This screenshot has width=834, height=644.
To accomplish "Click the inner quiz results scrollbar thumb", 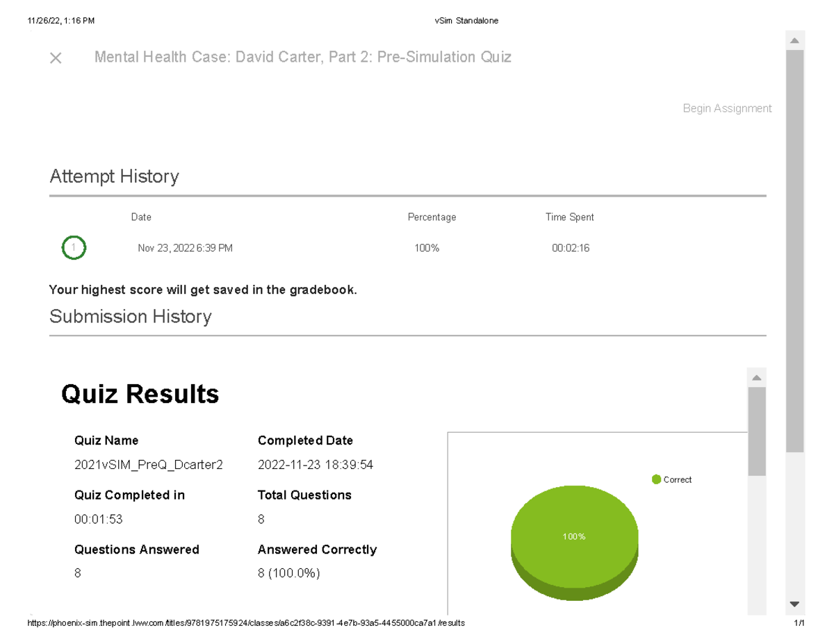I will click(x=756, y=431).
